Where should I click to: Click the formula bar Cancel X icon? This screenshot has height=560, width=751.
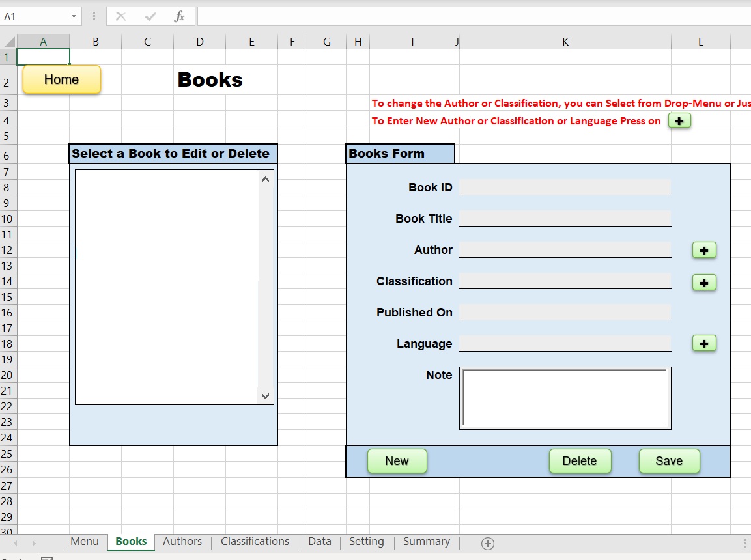120,17
